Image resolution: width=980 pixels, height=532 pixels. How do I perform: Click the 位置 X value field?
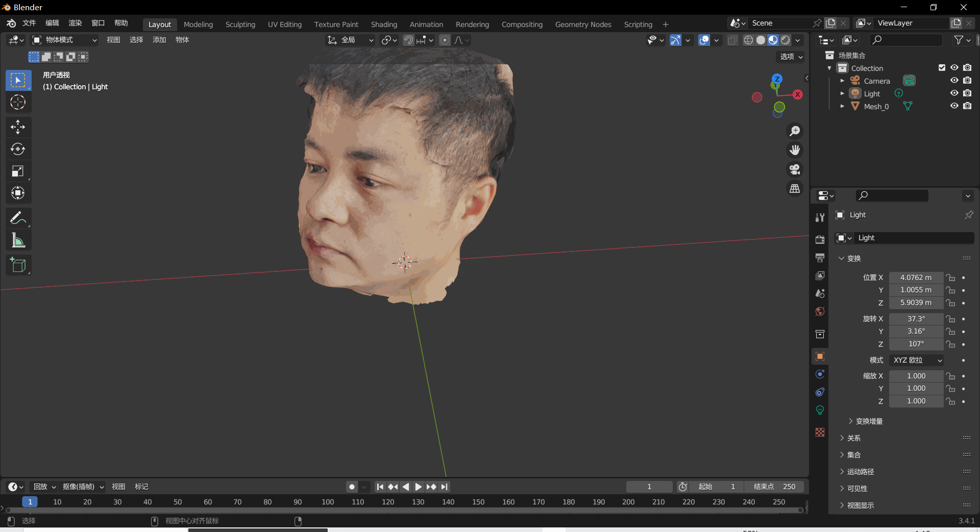(x=916, y=277)
